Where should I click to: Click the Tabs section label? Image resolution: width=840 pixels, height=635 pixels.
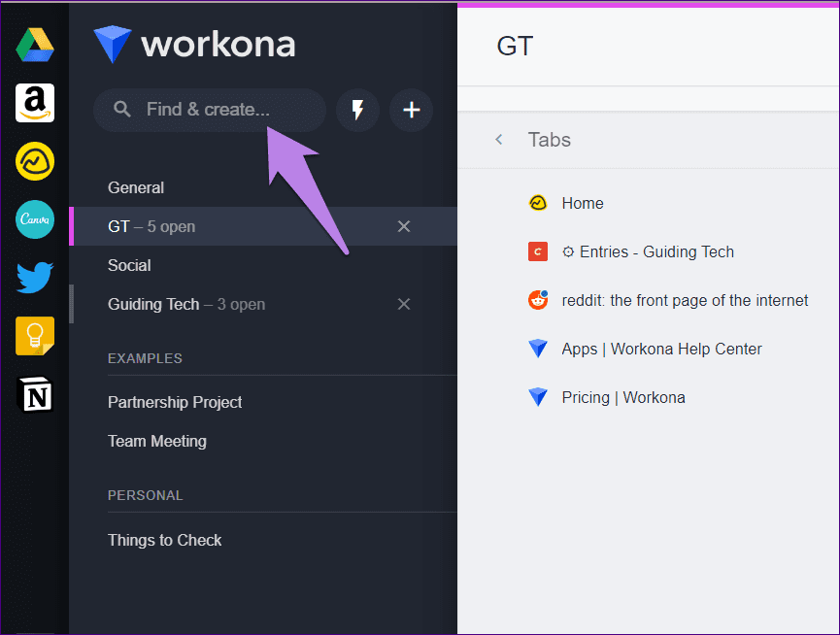click(x=549, y=140)
